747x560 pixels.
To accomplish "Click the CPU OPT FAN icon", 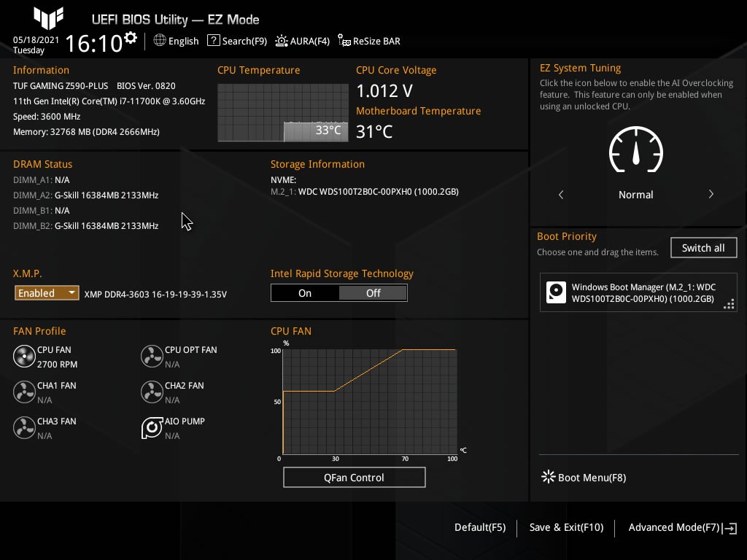I will pyautogui.click(x=152, y=357).
